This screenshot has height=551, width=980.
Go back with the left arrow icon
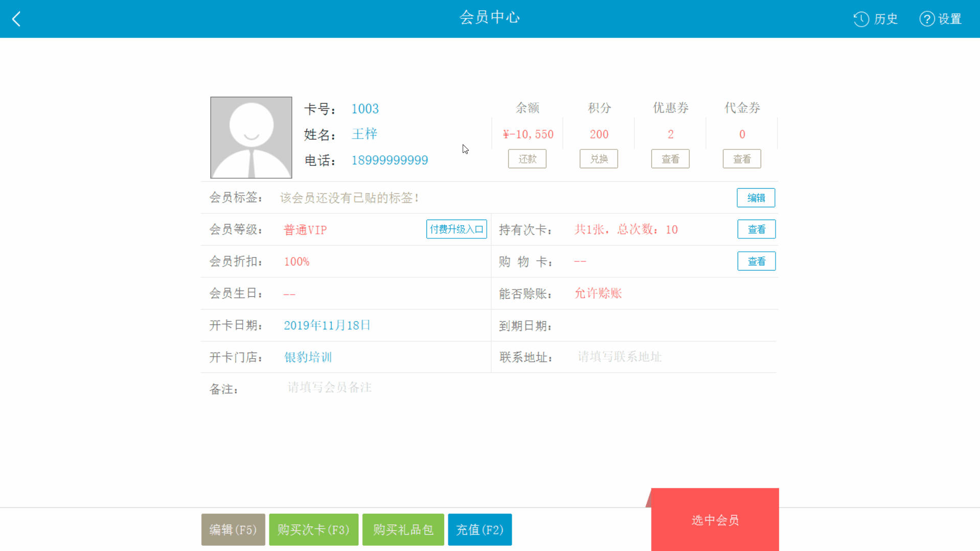tap(16, 19)
